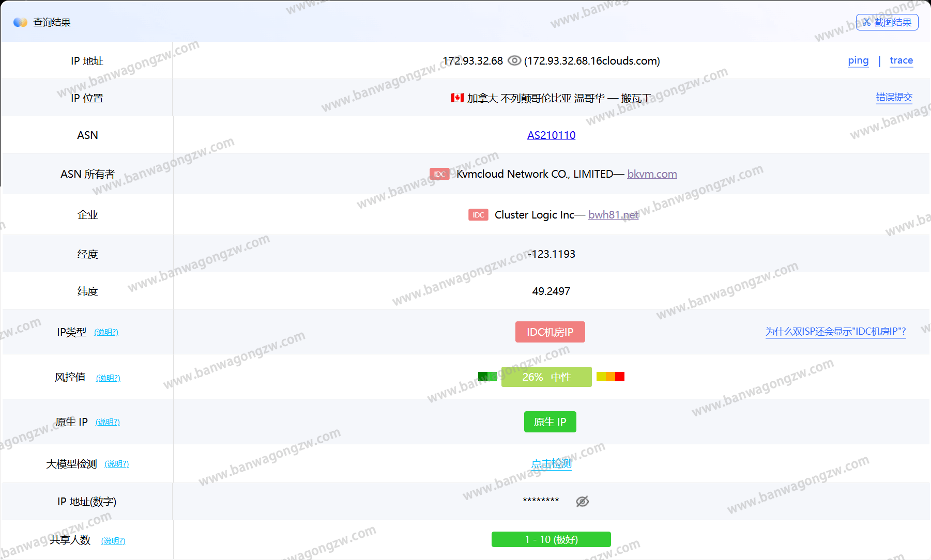
Task: Click the 26% 中性 risk score bar
Action: click(546, 377)
